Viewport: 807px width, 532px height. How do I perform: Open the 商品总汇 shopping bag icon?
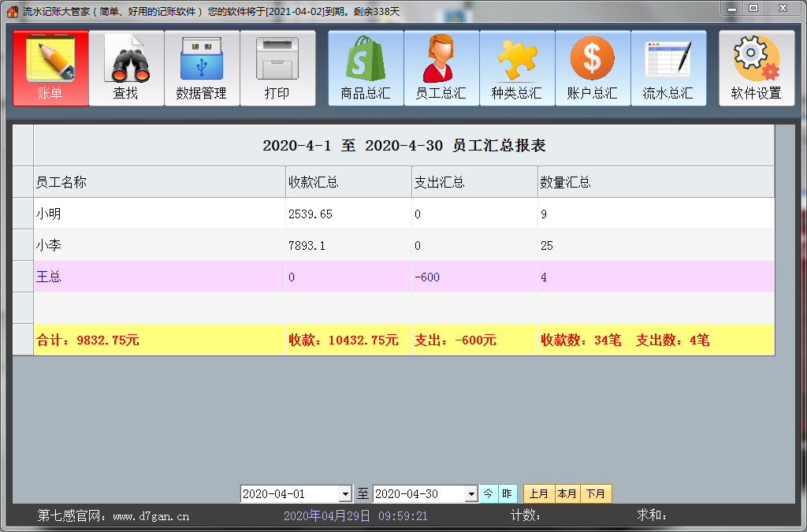point(364,68)
